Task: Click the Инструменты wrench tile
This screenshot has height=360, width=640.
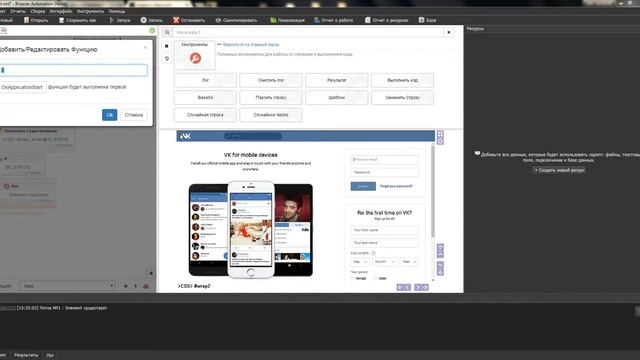Action: pyautogui.click(x=195, y=55)
